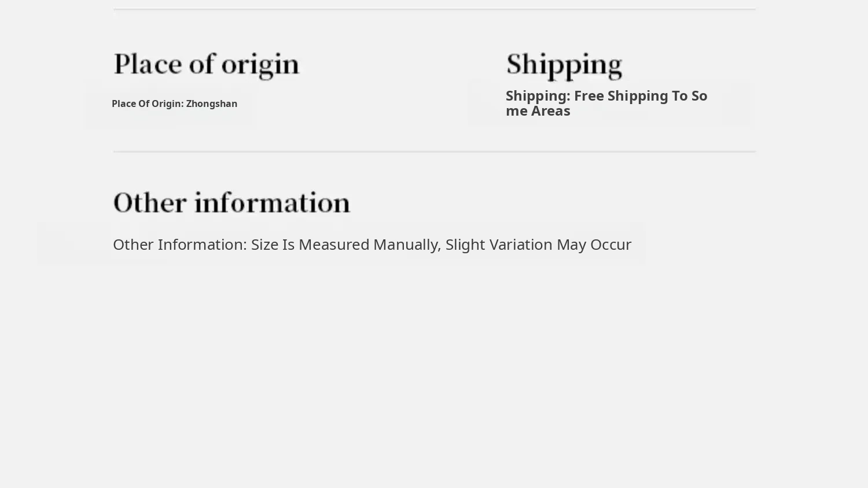Click the word "Place" in the large heading

tap(147, 64)
